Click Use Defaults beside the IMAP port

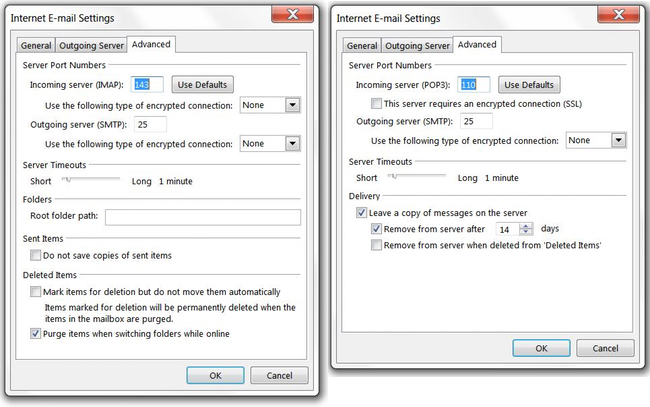click(x=202, y=85)
